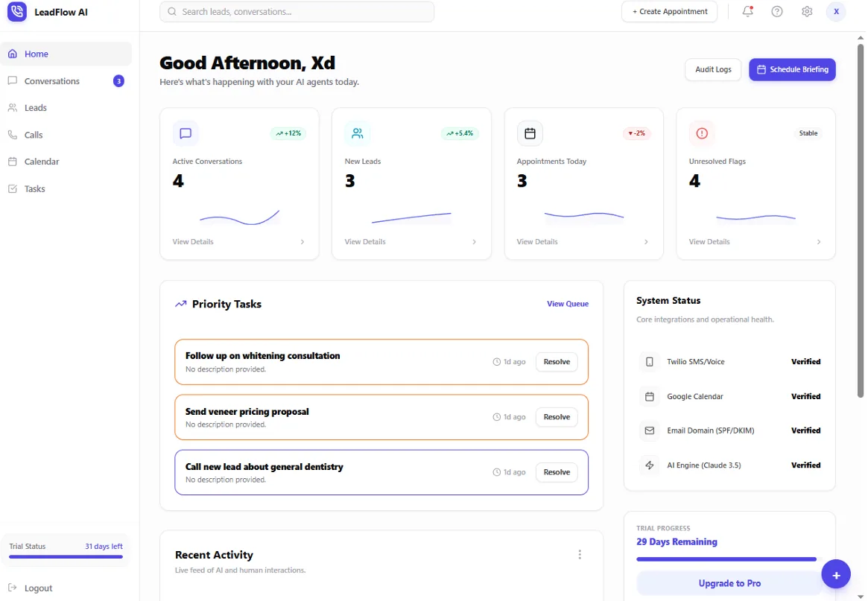
Task: Click the LeadFlow AI phone logo icon
Action: (x=17, y=12)
